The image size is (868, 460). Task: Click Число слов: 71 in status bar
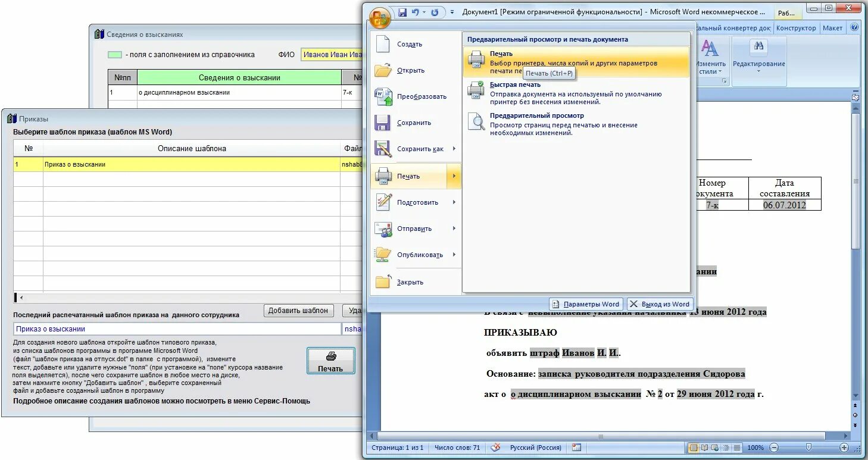[x=457, y=448]
